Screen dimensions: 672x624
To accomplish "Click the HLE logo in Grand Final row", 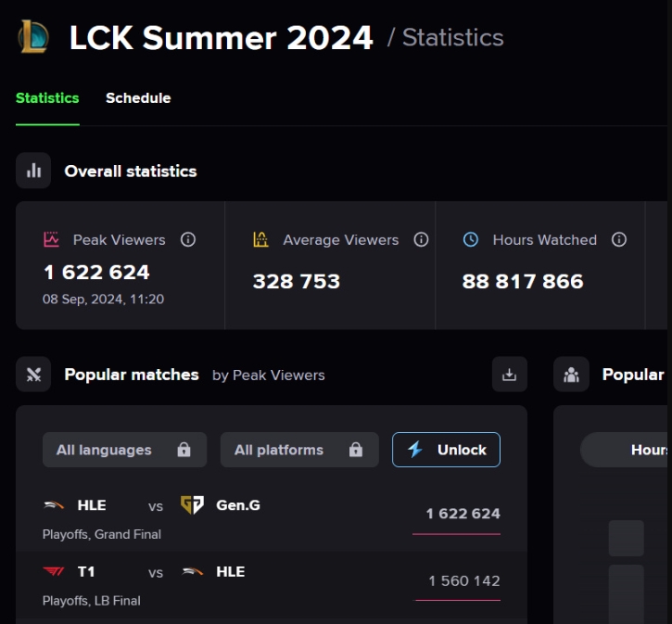I will click(x=54, y=505).
